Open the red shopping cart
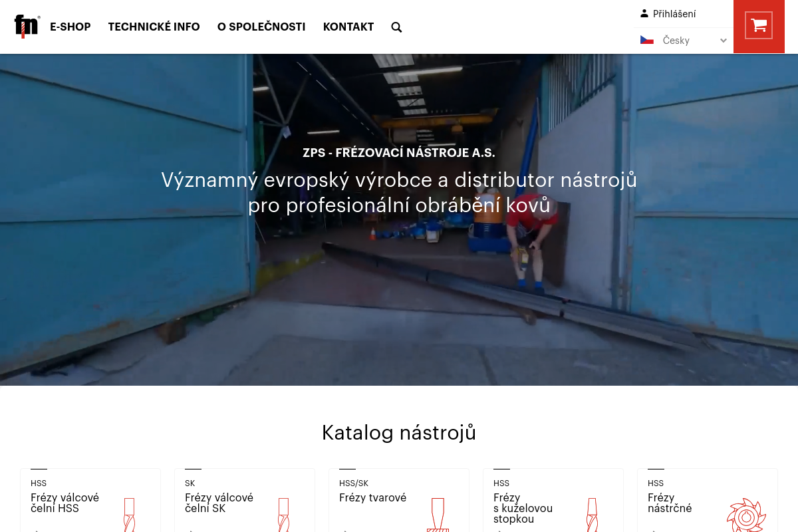798x532 pixels. [759, 26]
